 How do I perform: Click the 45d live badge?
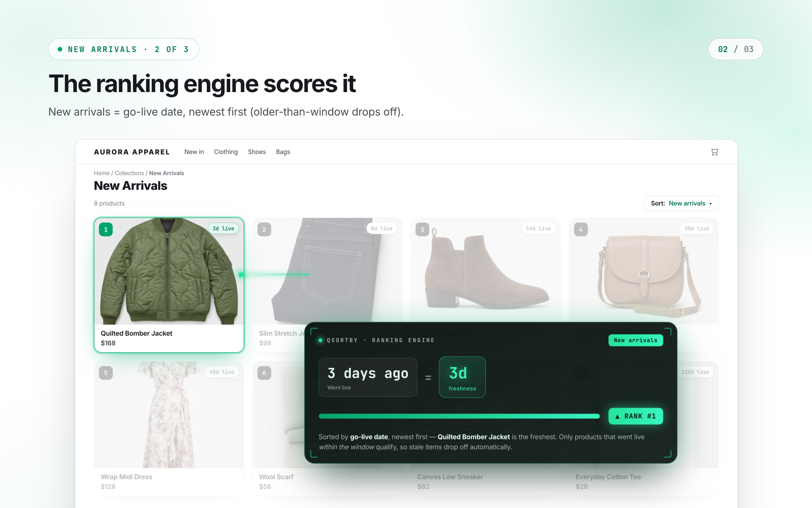(222, 372)
